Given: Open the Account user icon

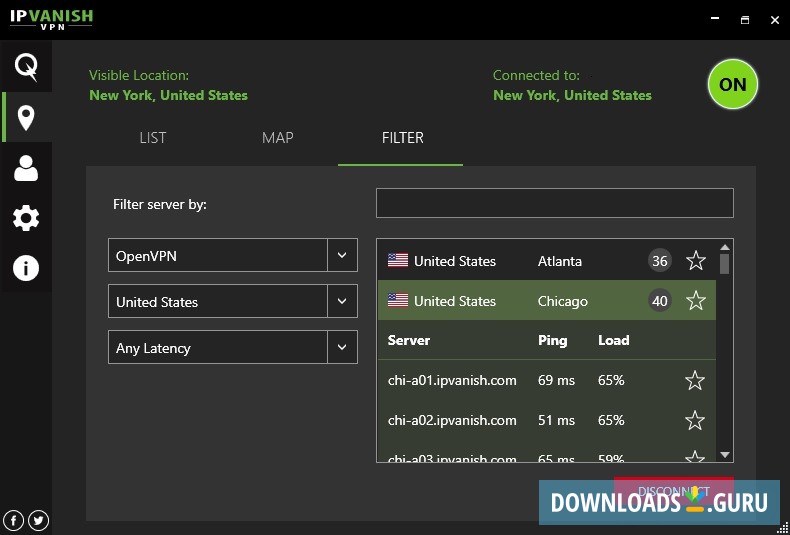Looking at the screenshot, I should (26, 168).
